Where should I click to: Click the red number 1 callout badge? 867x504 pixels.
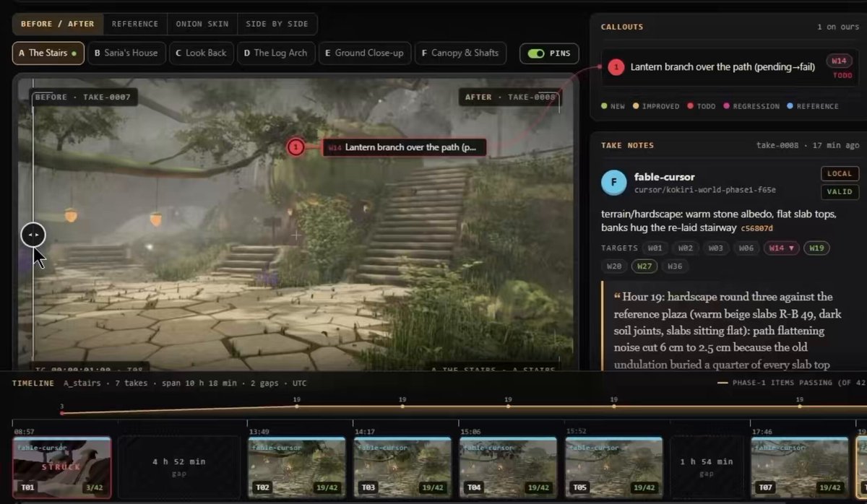(x=616, y=67)
